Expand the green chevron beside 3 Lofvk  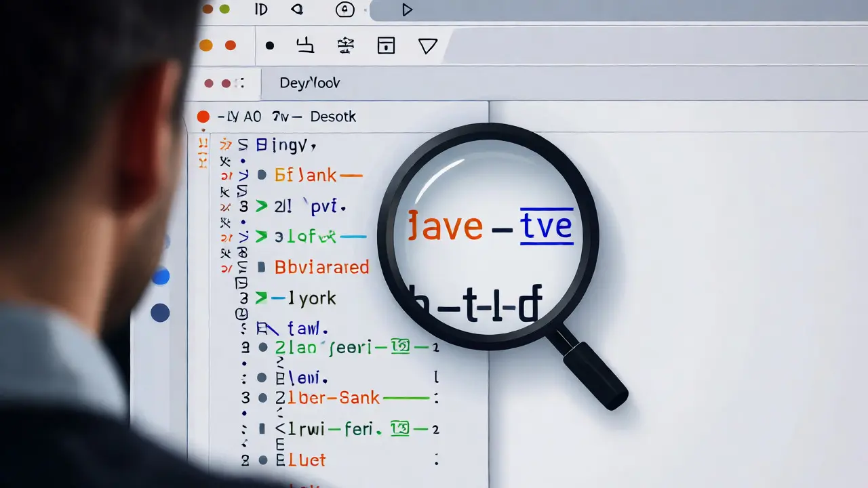pos(261,237)
